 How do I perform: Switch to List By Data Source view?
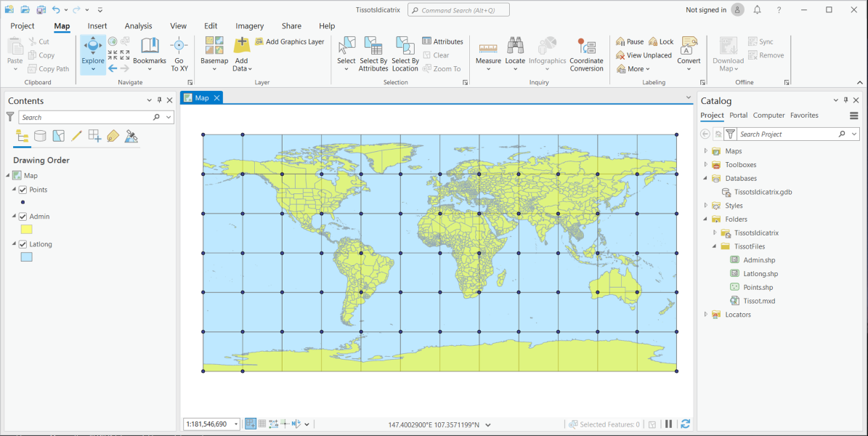tap(40, 136)
